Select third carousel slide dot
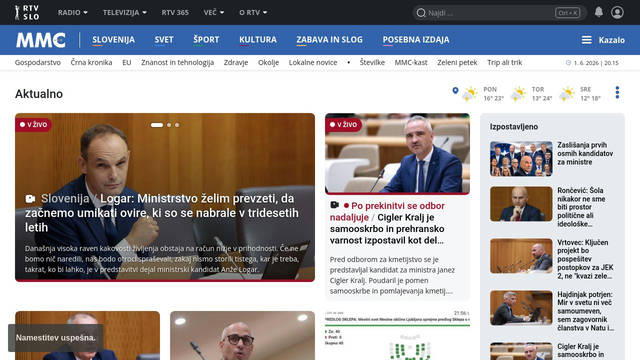This screenshot has height=360, width=640. [x=177, y=125]
